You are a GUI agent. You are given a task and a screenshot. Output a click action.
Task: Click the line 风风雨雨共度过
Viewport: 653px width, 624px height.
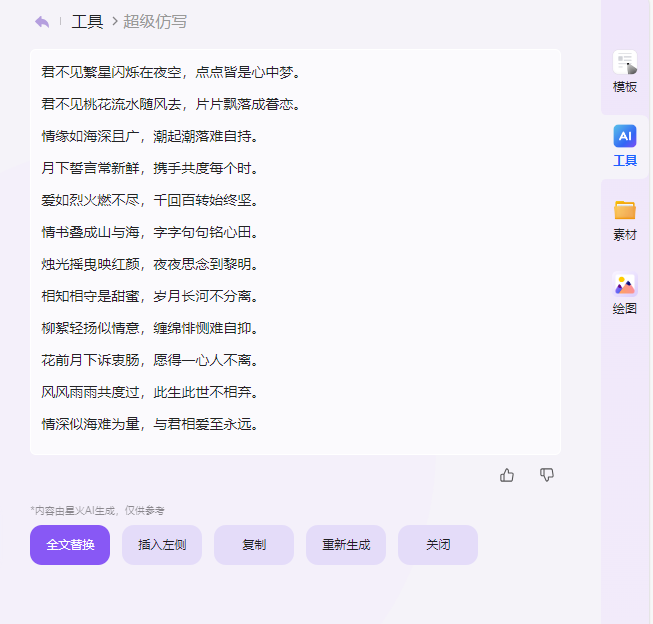[x=90, y=392]
